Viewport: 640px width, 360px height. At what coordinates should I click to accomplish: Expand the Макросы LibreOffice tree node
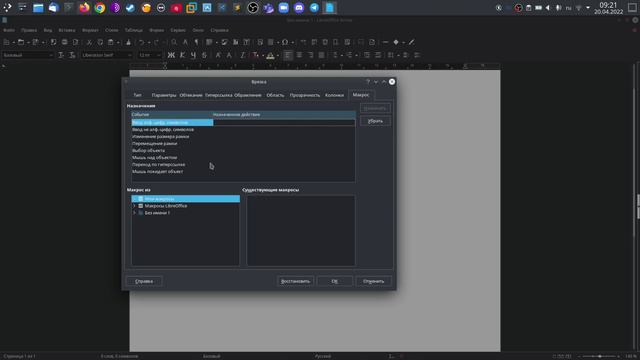point(134,206)
